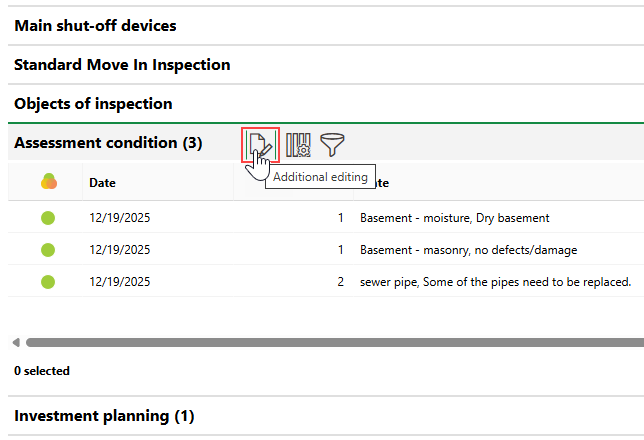Click the number 2 in sewer pipe row
The image size is (644, 440).
click(340, 282)
